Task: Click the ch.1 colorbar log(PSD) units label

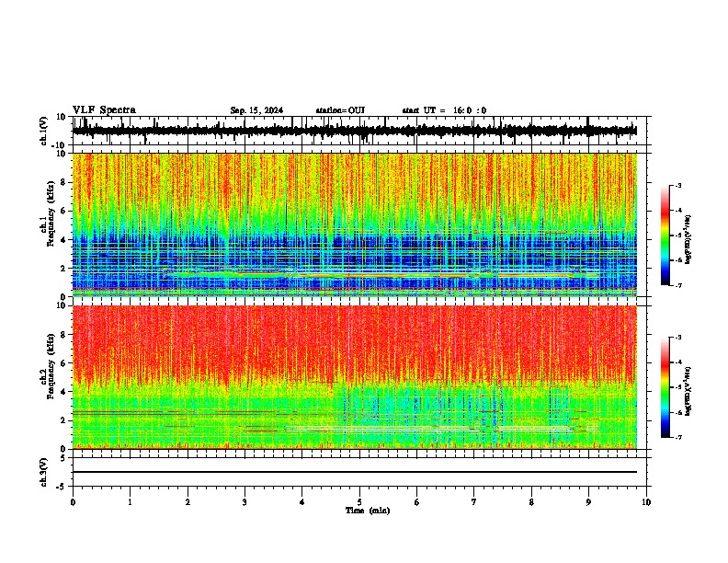Action: [x=688, y=239]
